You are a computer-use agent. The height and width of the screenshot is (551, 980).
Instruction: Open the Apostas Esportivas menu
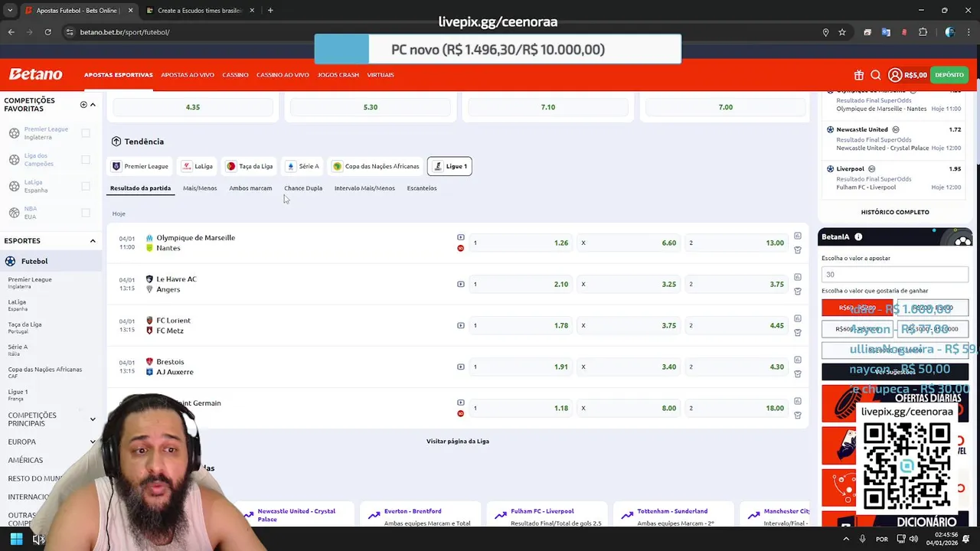[119, 75]
